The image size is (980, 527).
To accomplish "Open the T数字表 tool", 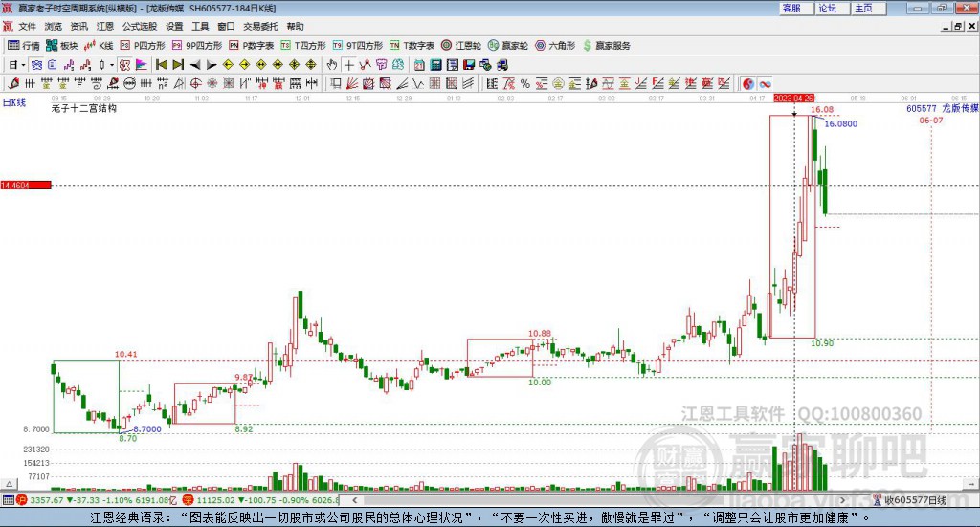I will click(412, 46).
